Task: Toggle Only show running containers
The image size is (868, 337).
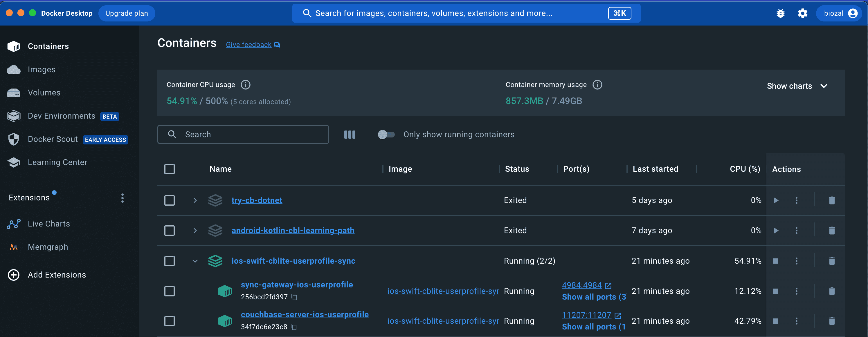Action: pos(386,134)
